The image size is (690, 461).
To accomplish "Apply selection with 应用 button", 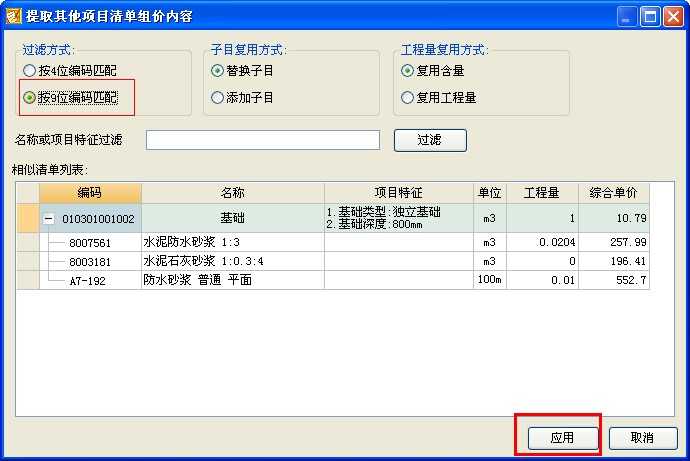I will point(562,438).
